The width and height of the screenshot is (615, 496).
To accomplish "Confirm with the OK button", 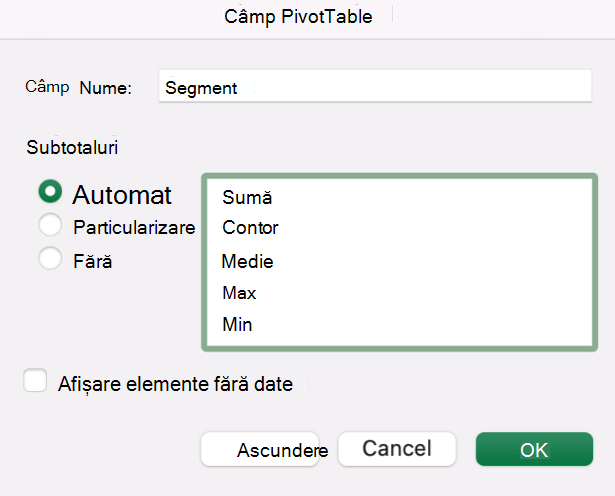I will [x=534, y=449].
